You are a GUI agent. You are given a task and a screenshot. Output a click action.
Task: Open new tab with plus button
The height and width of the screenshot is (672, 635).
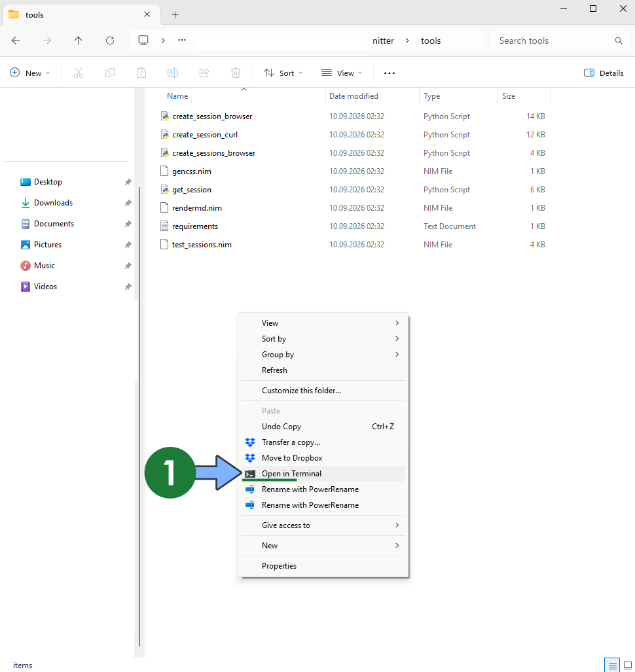point(175,14)
